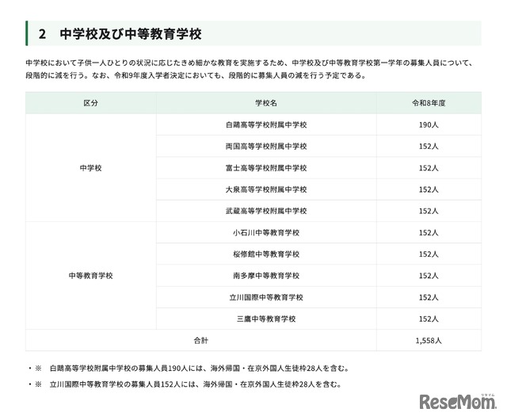This screenshot has width=507, height=420.
Task: Click the 中等教育学校 category cell
Action: point(90,276)
